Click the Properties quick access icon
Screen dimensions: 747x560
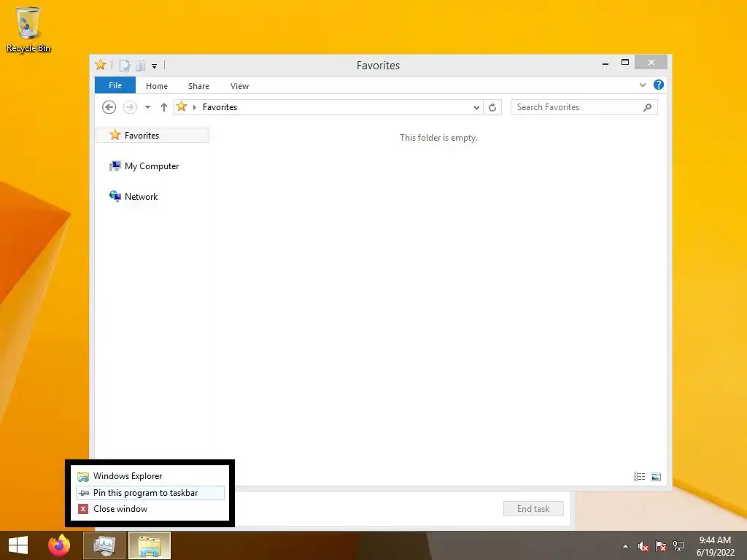(124, 66)
